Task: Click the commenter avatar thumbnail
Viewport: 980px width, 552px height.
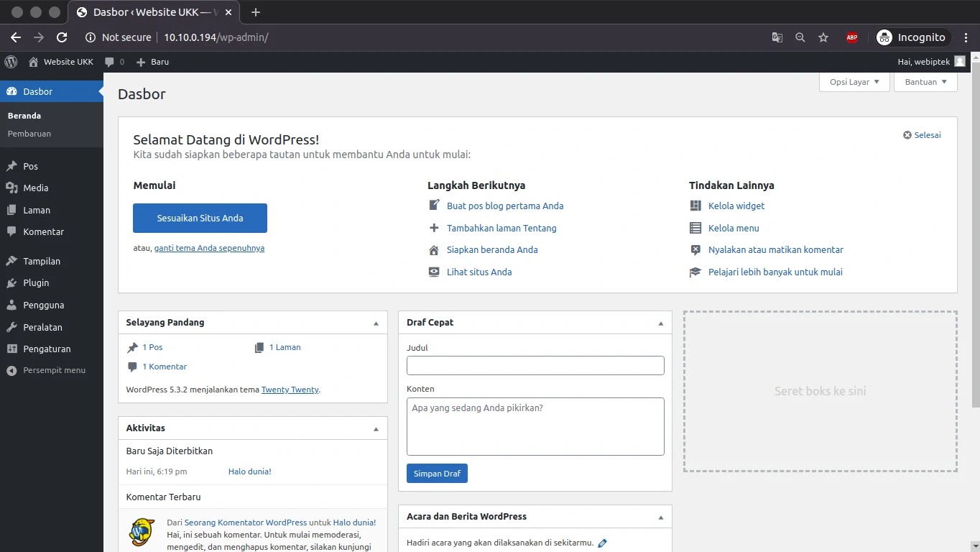Action: 142,532
